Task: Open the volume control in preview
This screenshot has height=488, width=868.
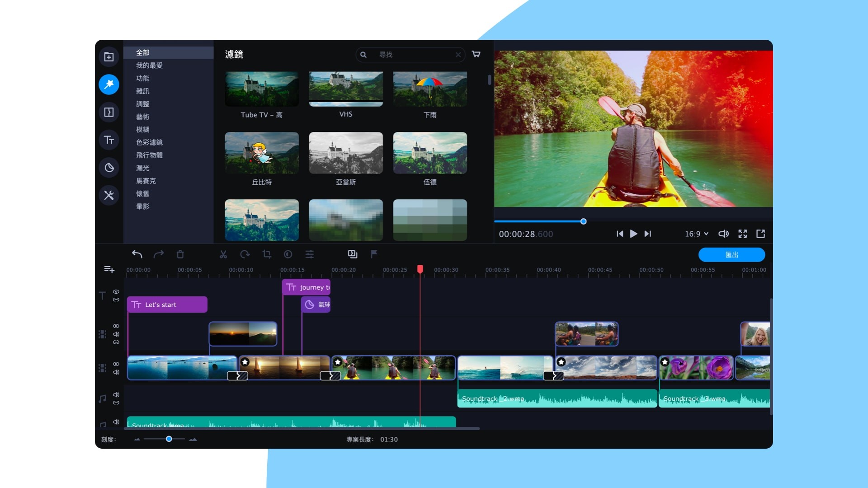Action: click(x=723, y=234)
